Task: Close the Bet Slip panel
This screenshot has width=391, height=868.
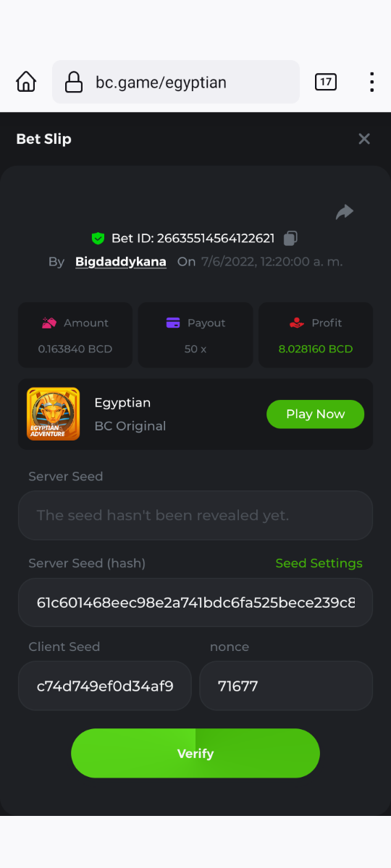Action: [x=364, y=139]
